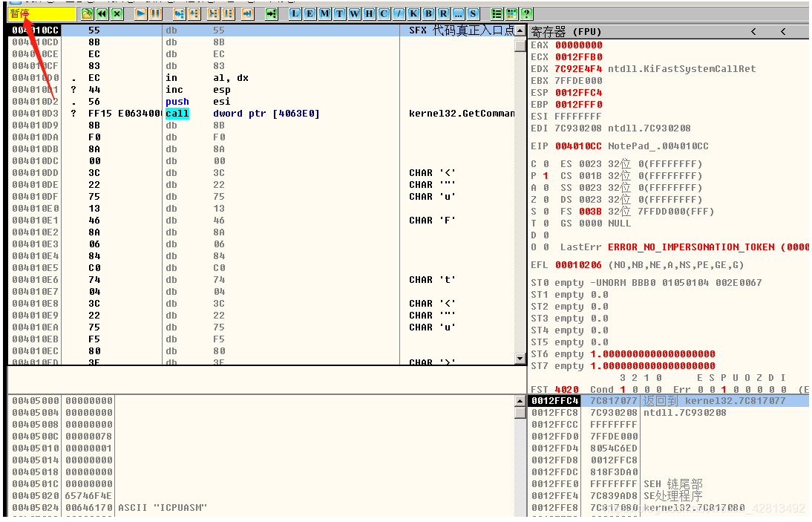Image resolution: width=812 pixels, height=522 pixels.
Task: Select the D flag value
Action: [546, 235]
